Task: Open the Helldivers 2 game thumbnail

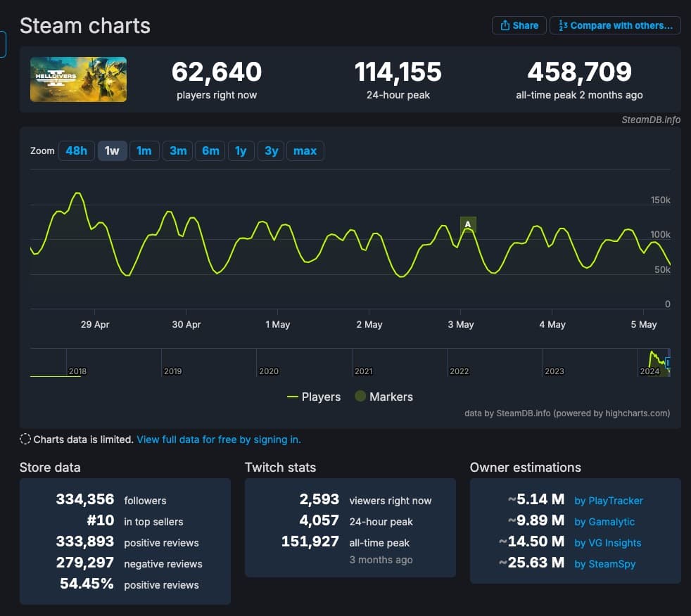Action: [x=78, y=79]
